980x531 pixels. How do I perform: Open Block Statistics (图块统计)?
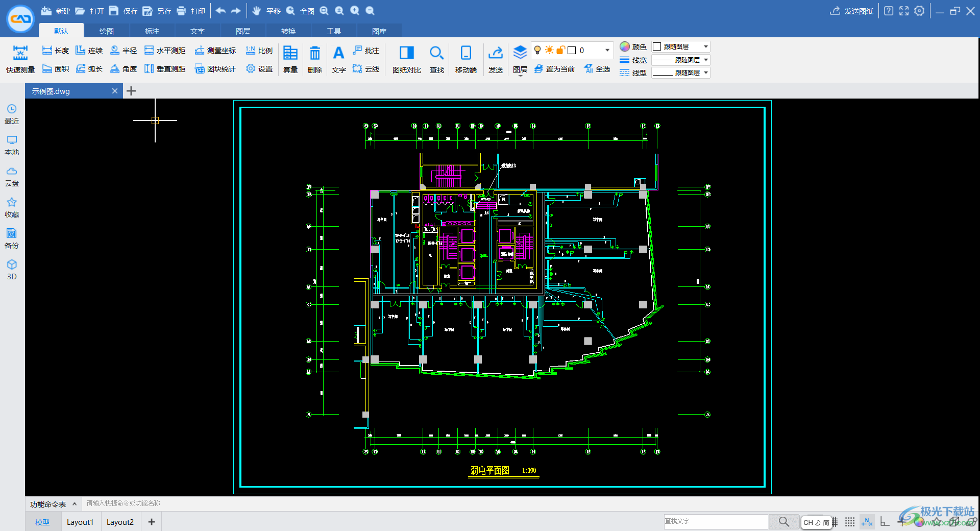215,68
